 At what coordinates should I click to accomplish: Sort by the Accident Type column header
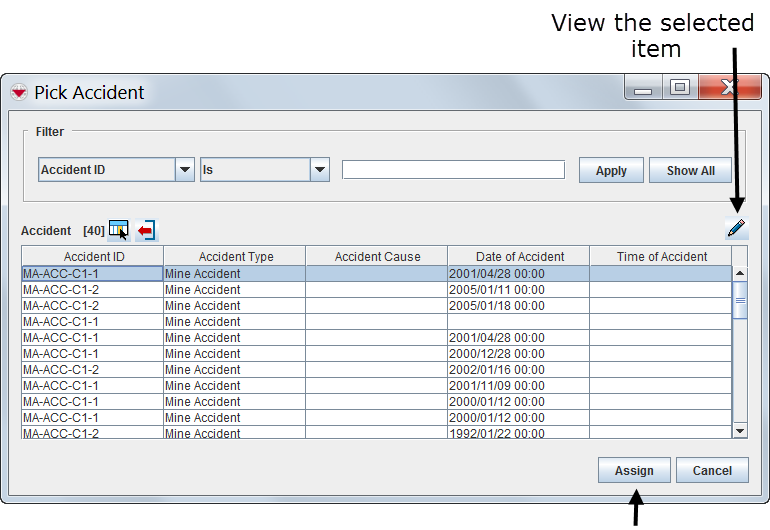tap(235, 257)
